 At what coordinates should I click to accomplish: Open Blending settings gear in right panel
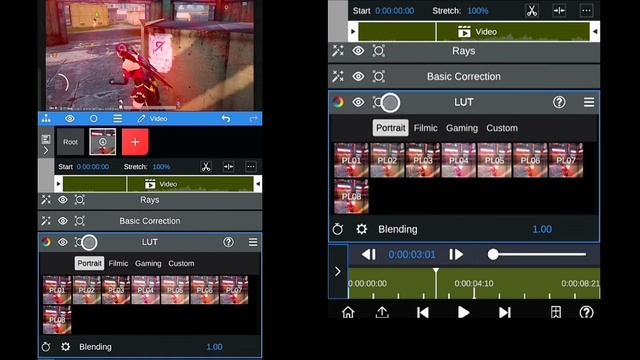coord(361,229)
